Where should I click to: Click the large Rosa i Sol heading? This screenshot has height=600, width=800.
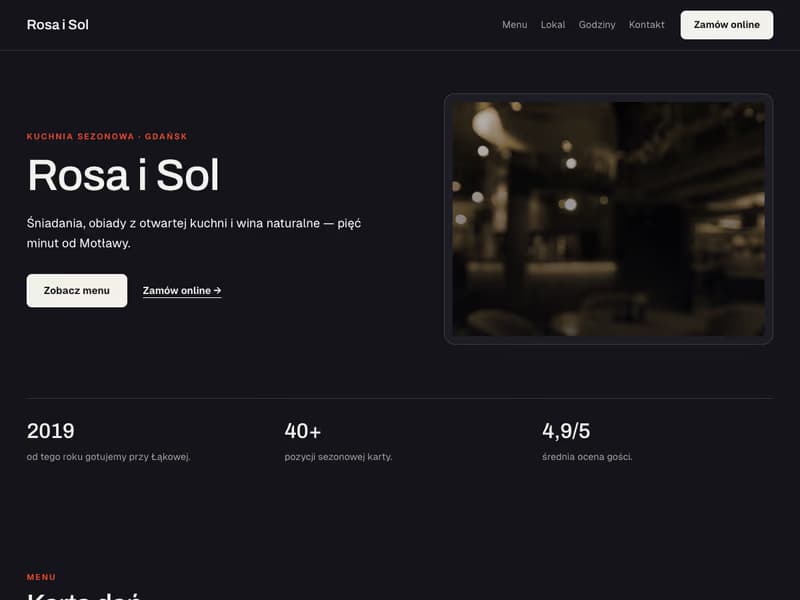[123, 175]
